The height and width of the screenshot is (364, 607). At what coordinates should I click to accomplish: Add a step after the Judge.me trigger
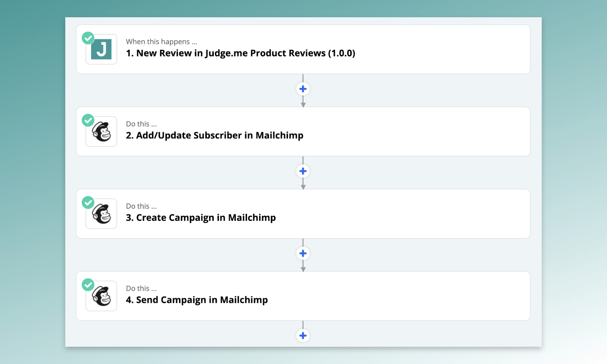pos(303,89)
